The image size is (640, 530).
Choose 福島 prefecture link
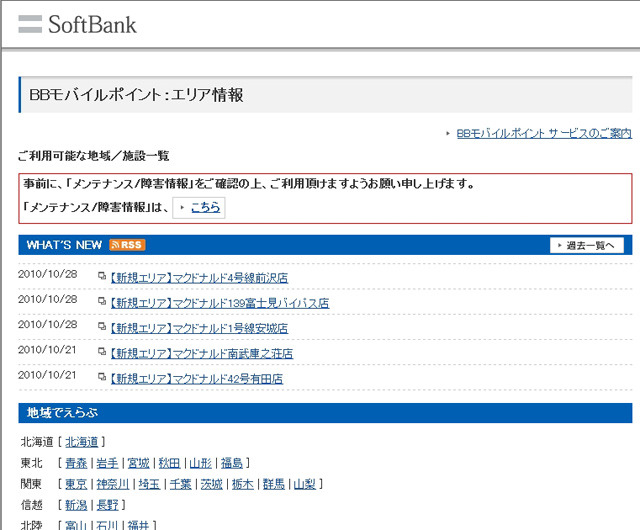coord(232,463)
